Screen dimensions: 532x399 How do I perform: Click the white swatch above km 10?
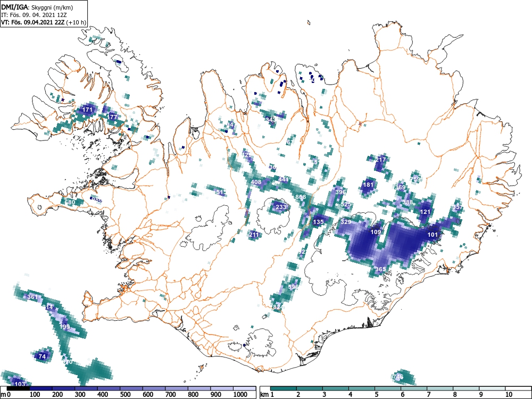518,388
